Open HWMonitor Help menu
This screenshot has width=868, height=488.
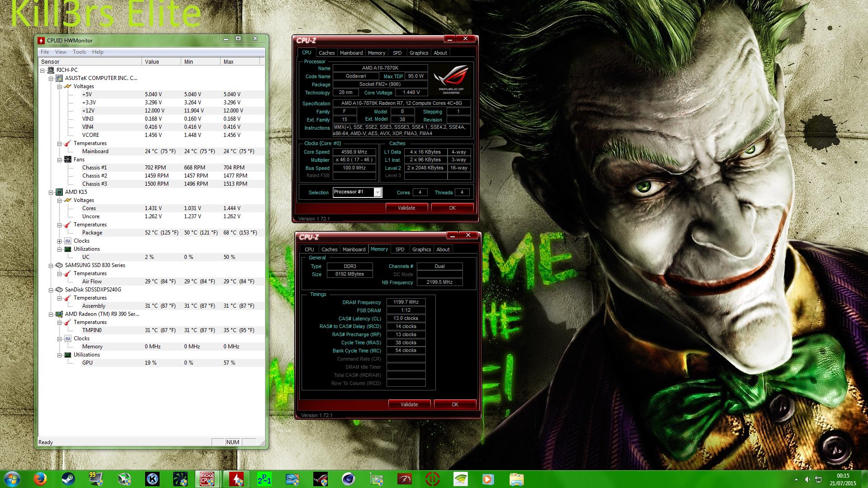tap(98, 52)
